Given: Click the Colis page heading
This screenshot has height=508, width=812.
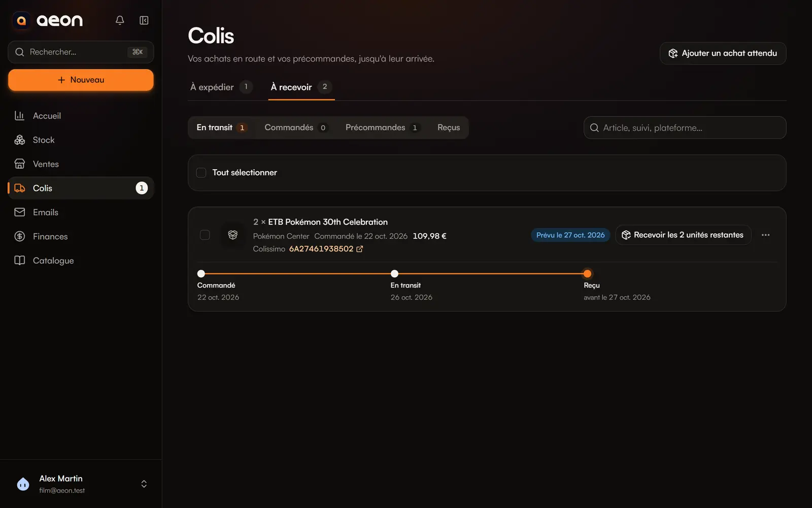Looking at the screenshot, I should coord(211,36).
